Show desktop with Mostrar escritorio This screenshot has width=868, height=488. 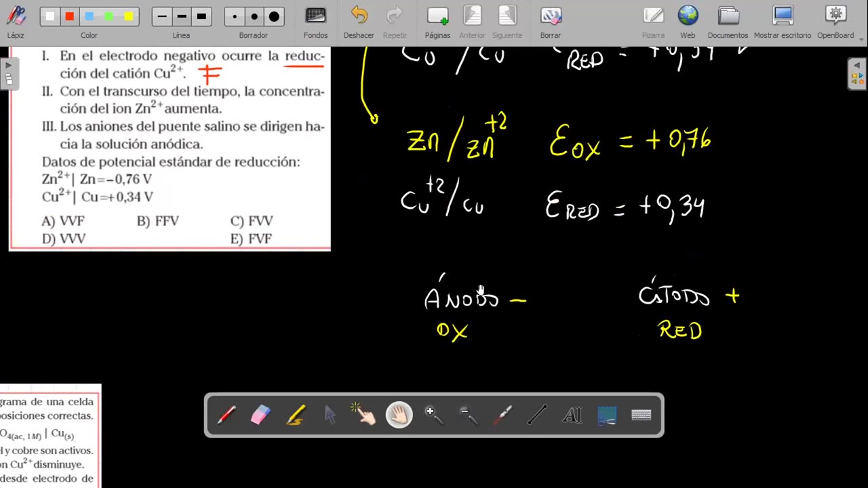(783, 22)
